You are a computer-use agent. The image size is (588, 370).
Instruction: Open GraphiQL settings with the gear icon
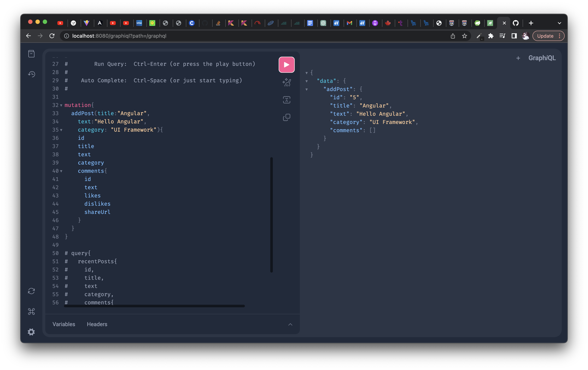31,332
